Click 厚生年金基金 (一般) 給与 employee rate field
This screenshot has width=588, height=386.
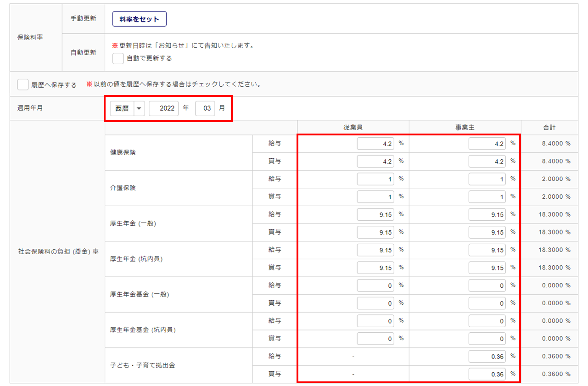click(x=375, y=285)
